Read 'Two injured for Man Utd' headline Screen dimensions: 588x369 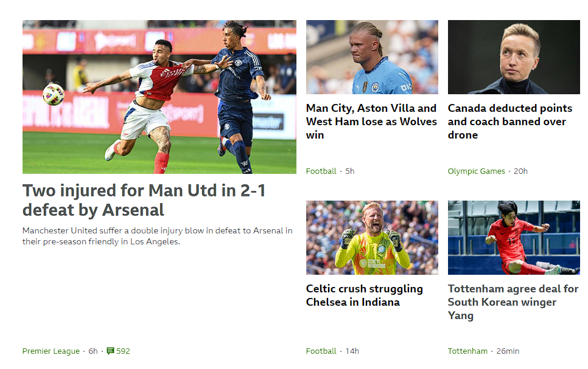[144, 201]
